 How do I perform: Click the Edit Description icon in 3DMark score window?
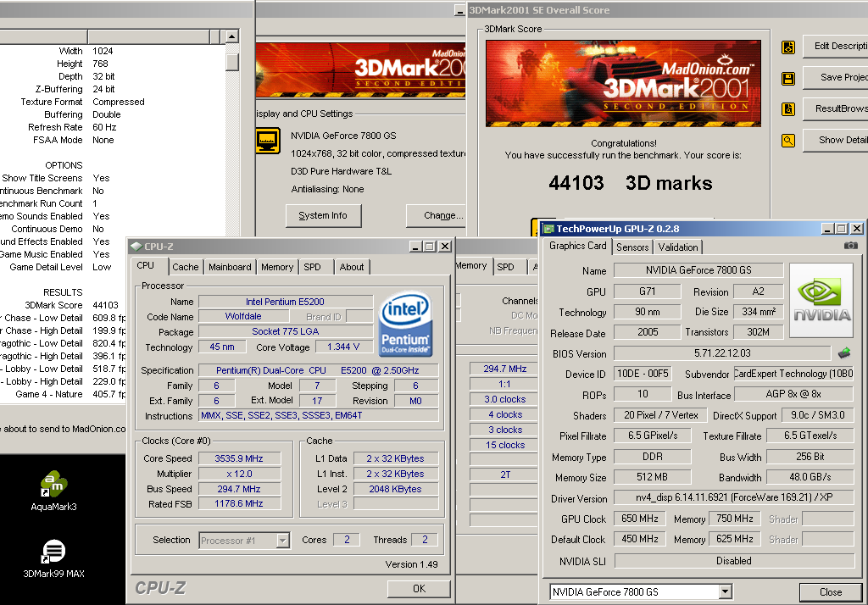788,47
